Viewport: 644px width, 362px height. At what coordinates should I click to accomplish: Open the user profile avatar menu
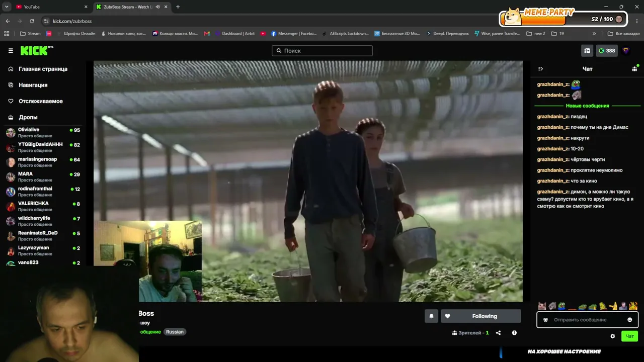[626, 51]
